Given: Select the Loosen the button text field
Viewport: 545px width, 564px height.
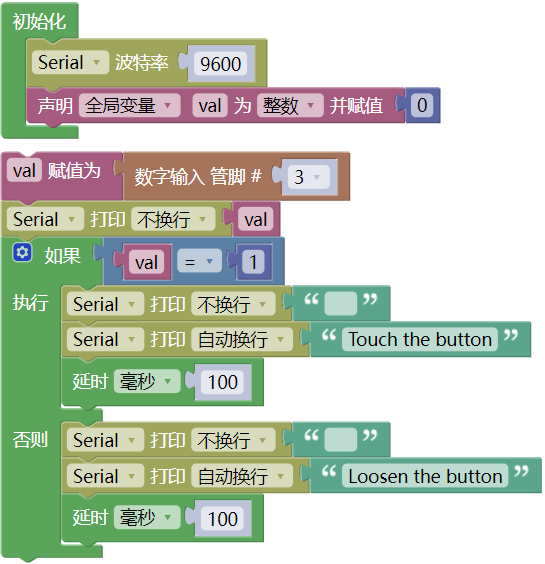Looking at the screenshot, I should 425,476.
